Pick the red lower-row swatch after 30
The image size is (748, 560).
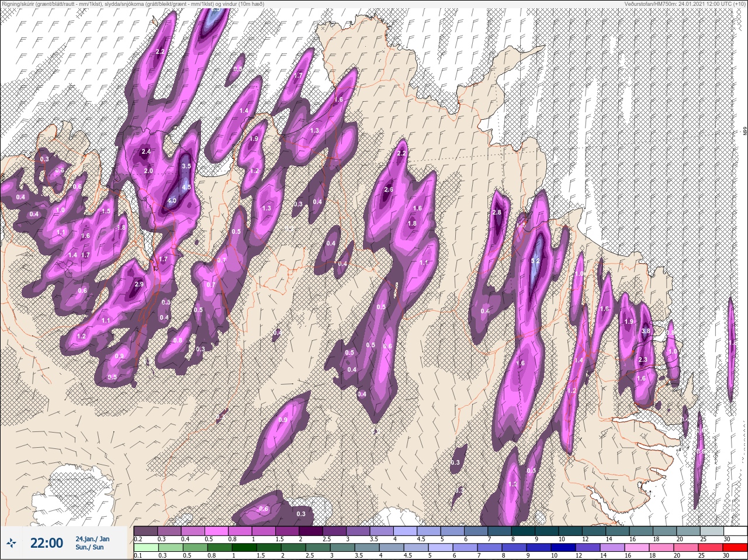point(735,548)
